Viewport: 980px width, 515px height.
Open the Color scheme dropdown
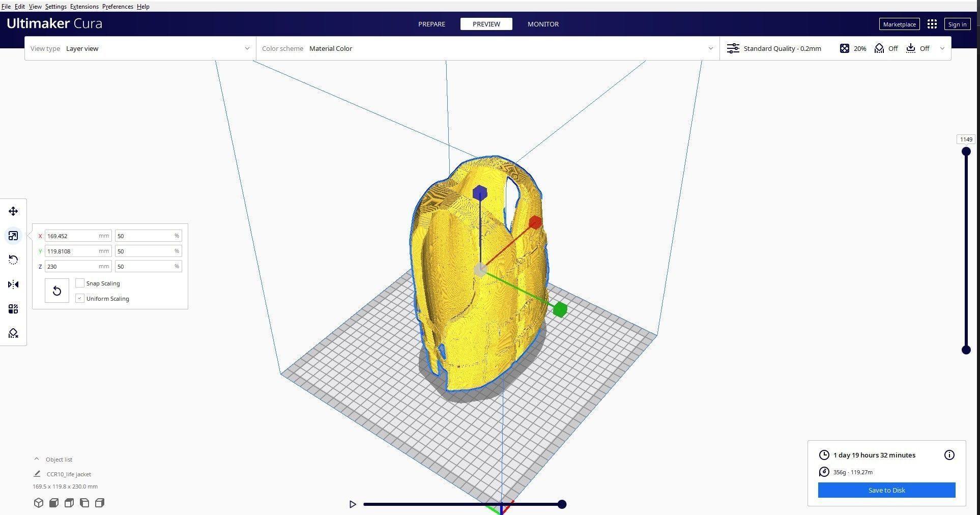[487, 48]
